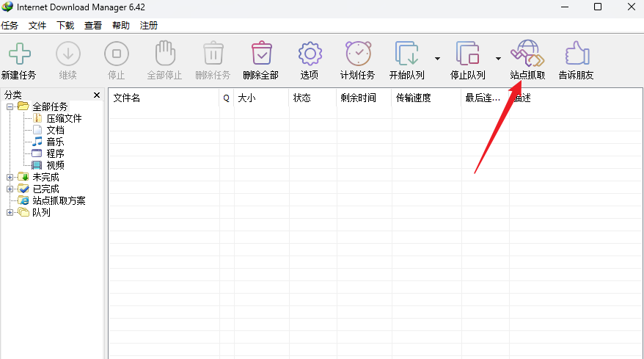
Task: Sort by 状态 column header
Action: pos(312,98)
